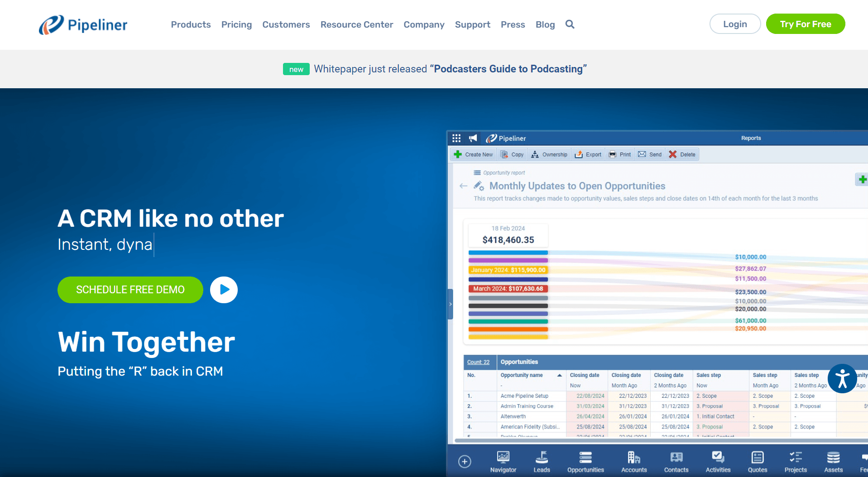Open the accessibility options icon
Screen dimensions: 868x477
pos(842,379)
